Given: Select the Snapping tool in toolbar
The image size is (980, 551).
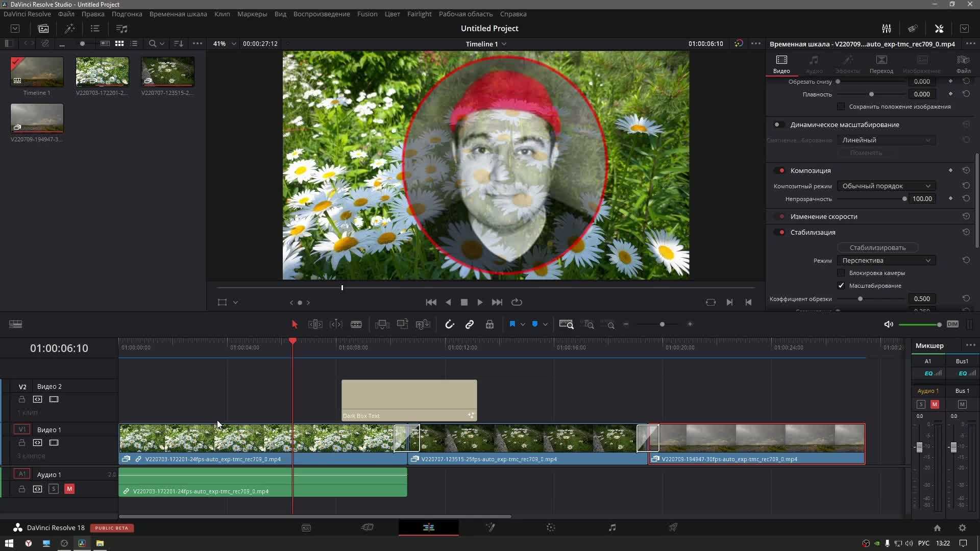Looking at the screenshot, I should pos(449,324).
